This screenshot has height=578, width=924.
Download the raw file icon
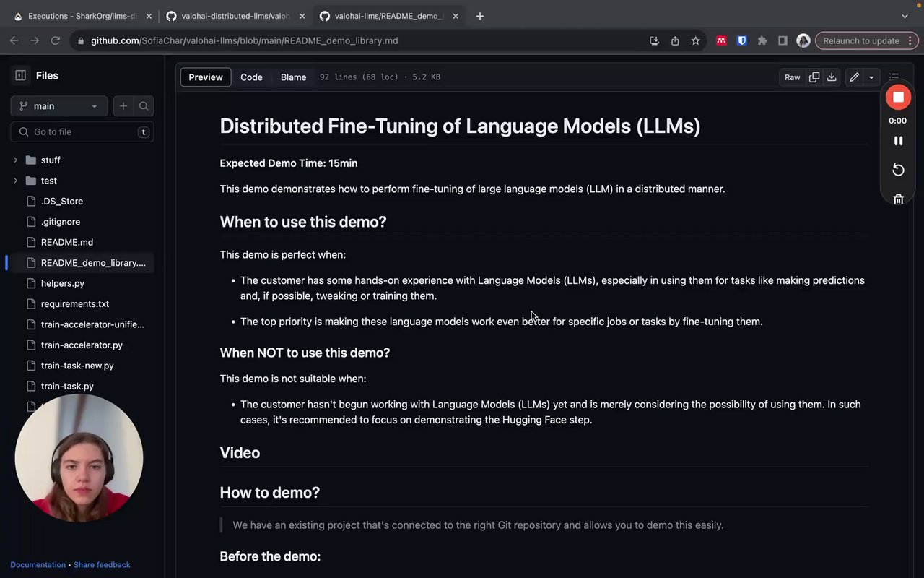point(832,77)
